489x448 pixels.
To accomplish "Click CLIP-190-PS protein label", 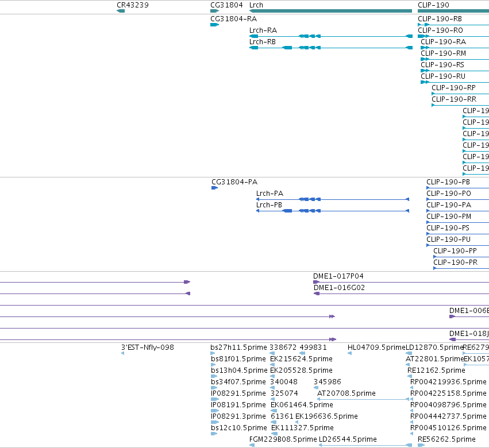I will [448, 228].
